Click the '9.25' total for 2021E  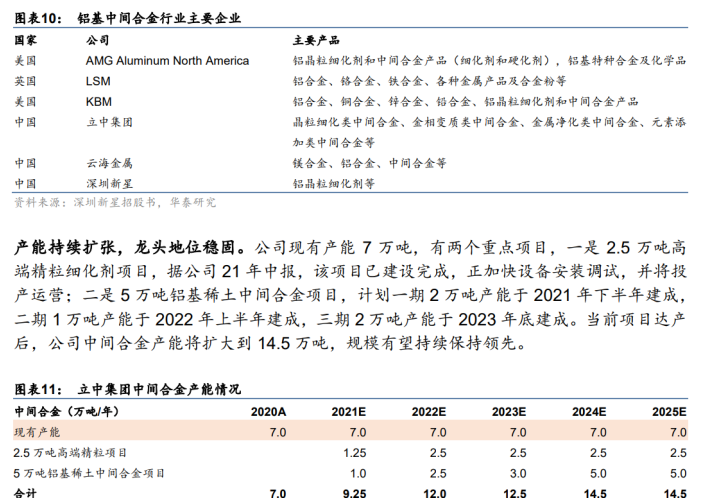click(355, 493)
